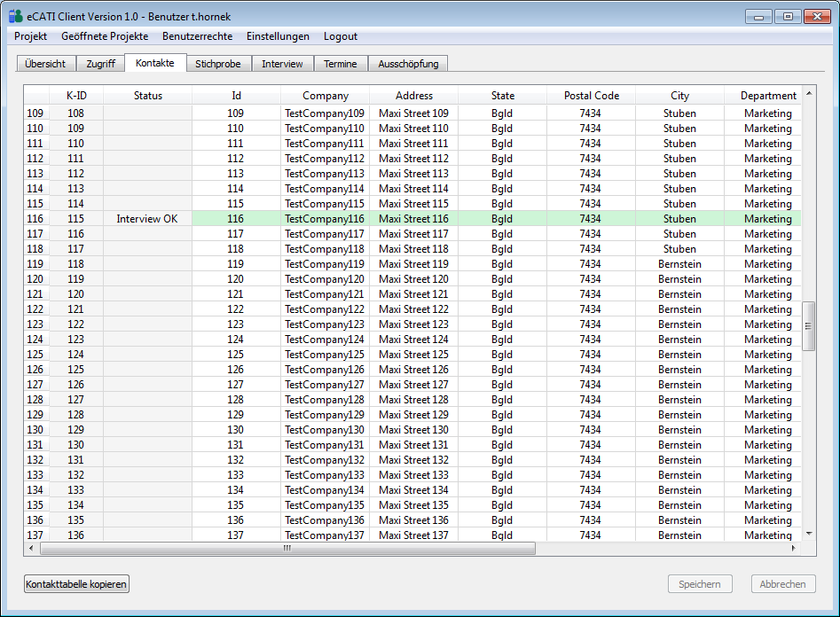Open the Geöffnete Projekte menu
The height and width of the screenshot is (617, 840).
(x=105, y=36)
